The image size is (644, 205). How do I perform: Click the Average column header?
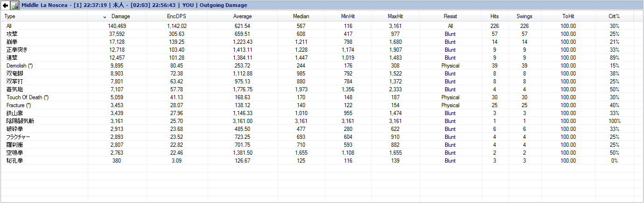(x=242, y=16)
